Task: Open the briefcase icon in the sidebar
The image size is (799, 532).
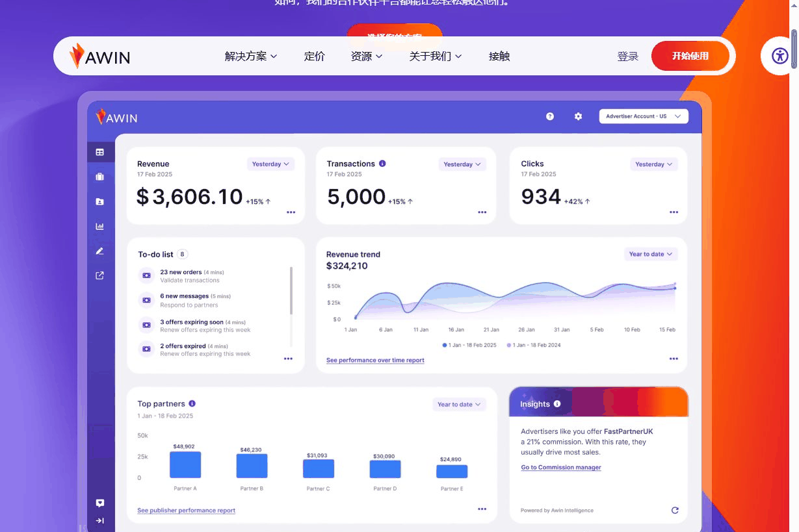Action: [100, 177]
